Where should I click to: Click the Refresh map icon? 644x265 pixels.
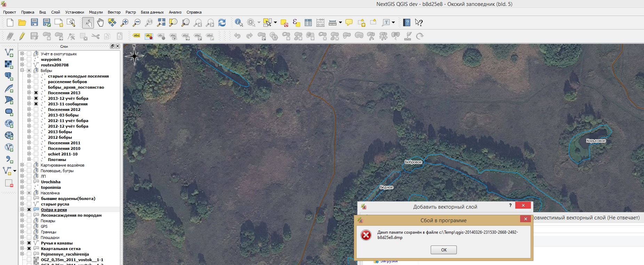[x=222, y=23]
